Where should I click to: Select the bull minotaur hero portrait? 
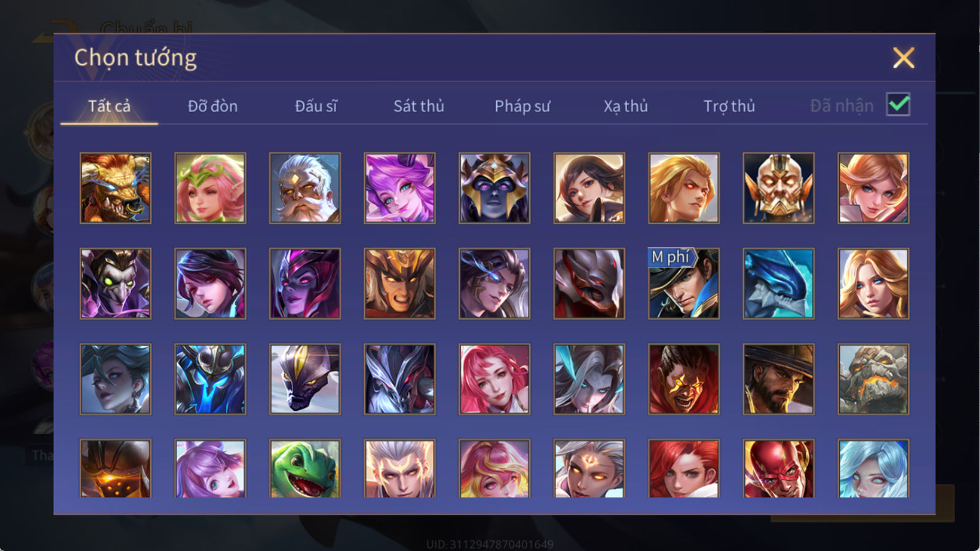pos(115,188)
